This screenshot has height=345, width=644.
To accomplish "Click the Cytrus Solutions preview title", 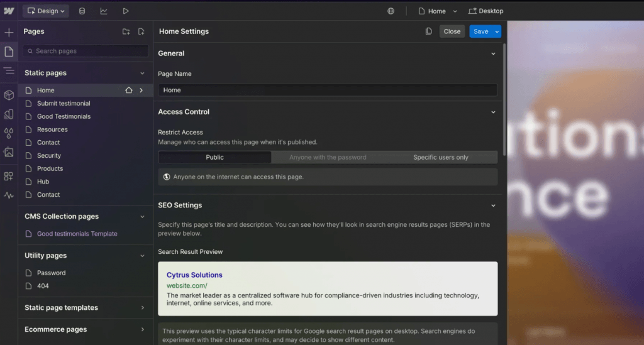I will 194,275.
